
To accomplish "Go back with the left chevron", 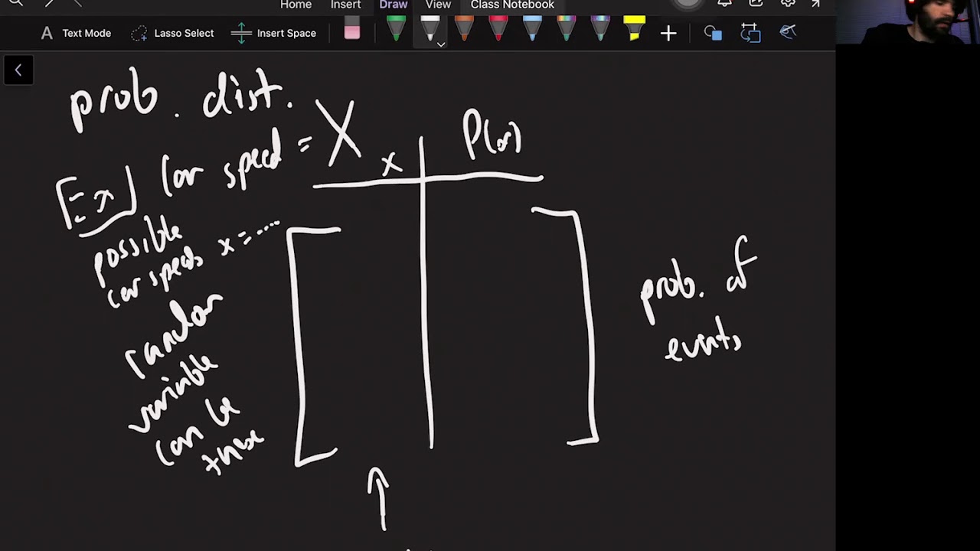I will (18, 70).
